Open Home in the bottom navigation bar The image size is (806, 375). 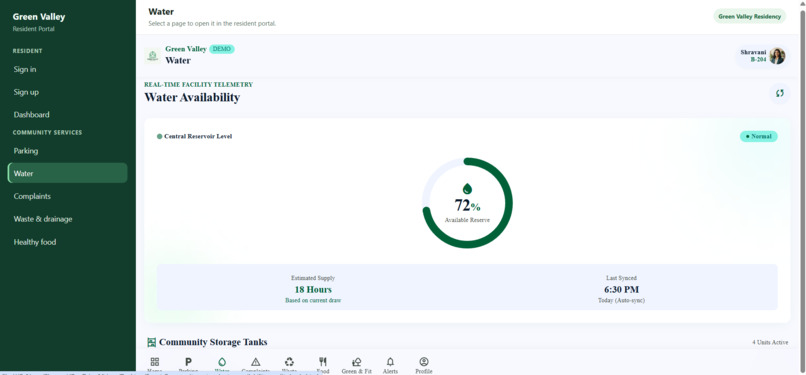click(155, 365)
